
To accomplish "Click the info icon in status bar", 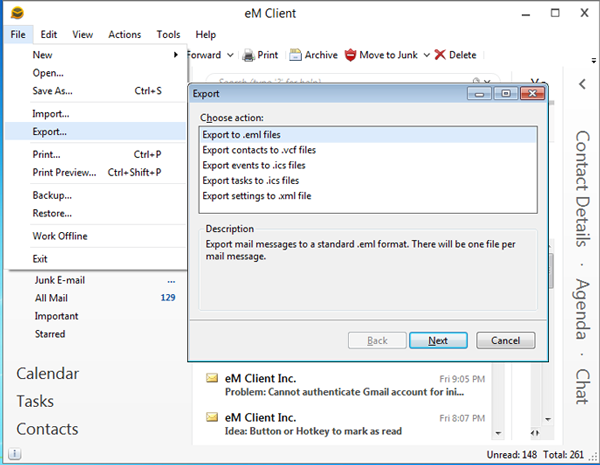I will pyautogui.click(x=15, y=454).
